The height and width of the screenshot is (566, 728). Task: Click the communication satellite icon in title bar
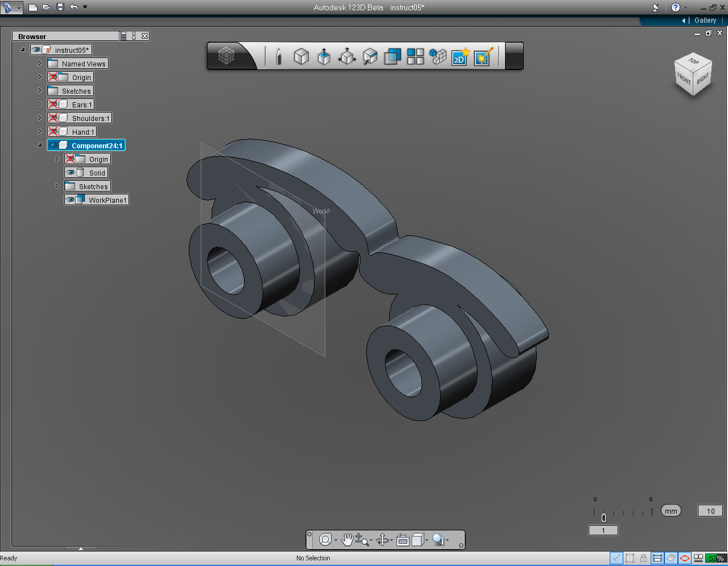pyautogui.click(x=656, y=7)
